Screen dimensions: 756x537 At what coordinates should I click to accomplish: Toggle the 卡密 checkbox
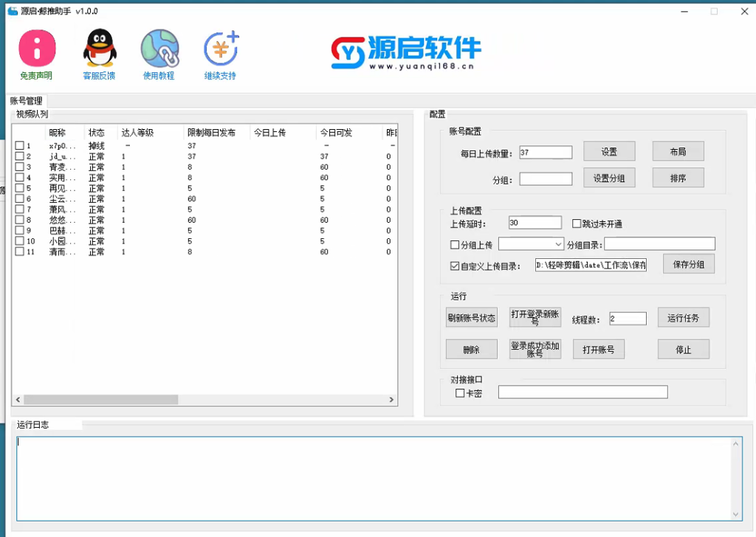click(x=460, y=393)
